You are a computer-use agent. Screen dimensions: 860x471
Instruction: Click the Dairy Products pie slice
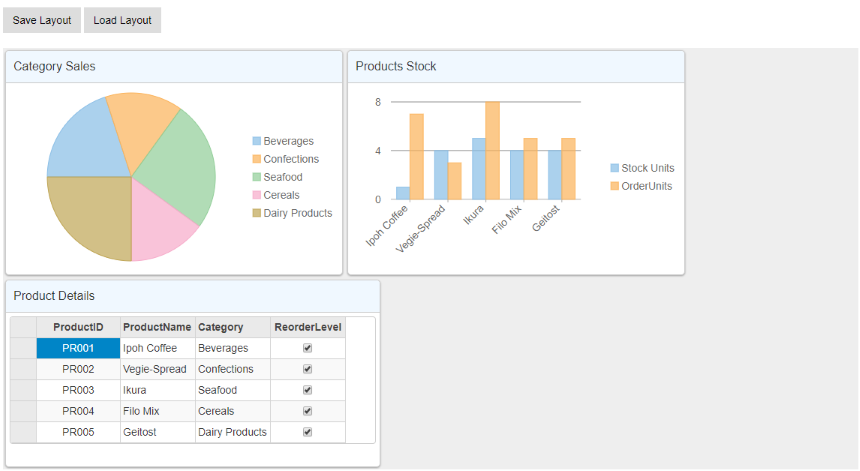click(90, 215)
